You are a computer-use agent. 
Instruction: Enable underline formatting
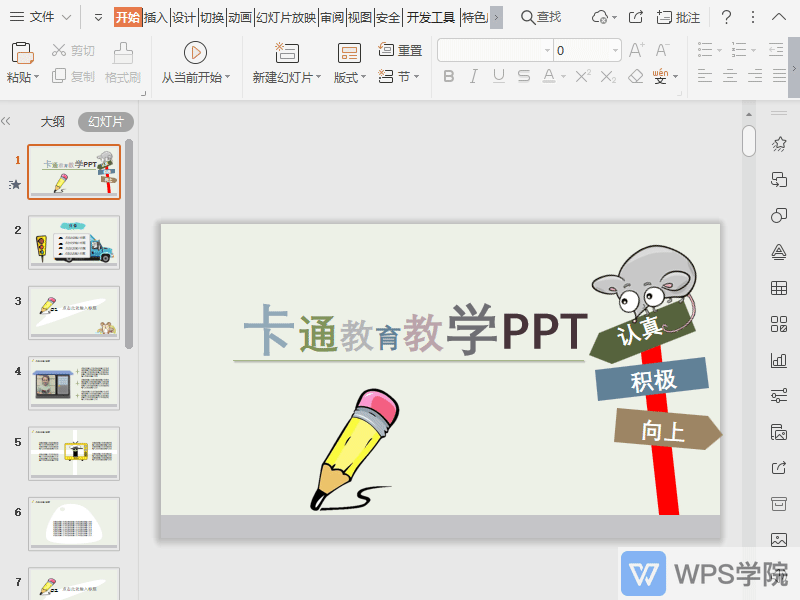pyautogui.click(x=498, y=76)
